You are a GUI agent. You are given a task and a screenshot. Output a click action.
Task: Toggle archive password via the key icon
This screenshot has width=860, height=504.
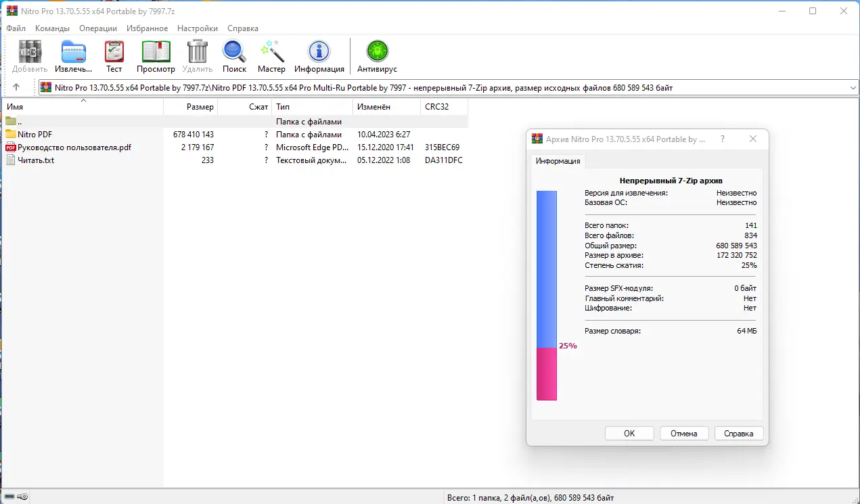[22, 496]
